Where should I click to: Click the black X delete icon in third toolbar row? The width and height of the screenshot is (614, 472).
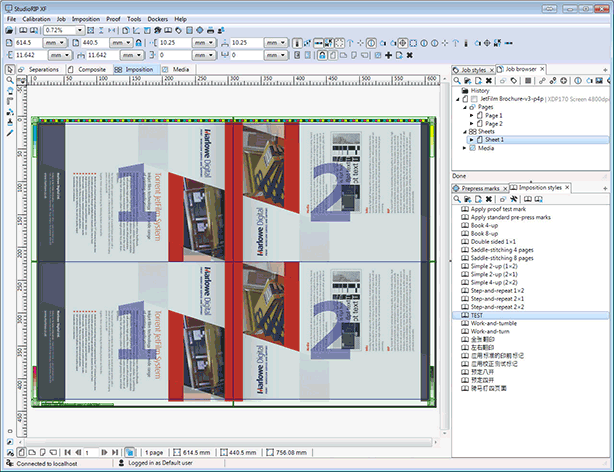(x=410, y=55)
